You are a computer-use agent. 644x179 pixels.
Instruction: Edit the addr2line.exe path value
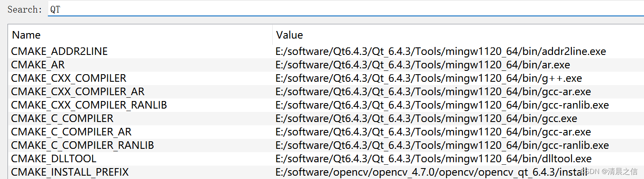point(441,52)
